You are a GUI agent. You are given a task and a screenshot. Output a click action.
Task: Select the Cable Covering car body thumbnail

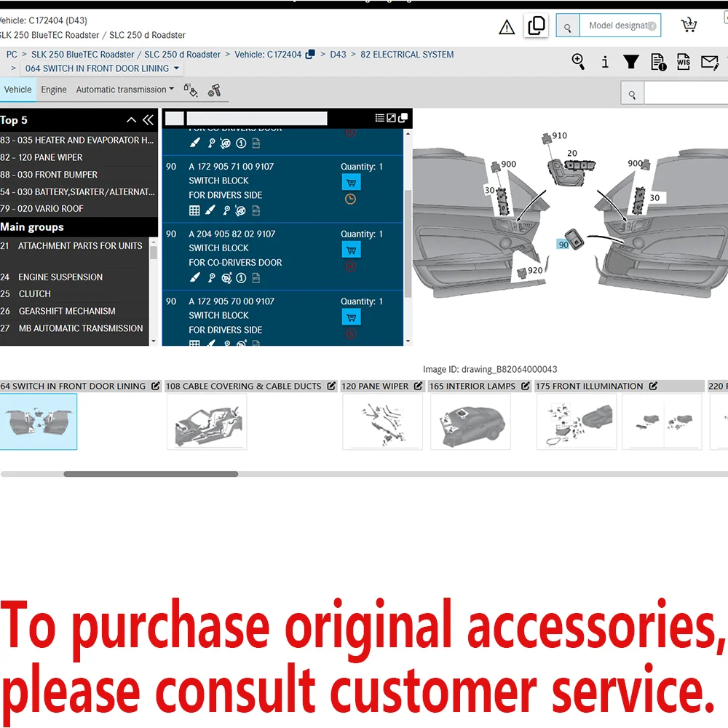207,422
